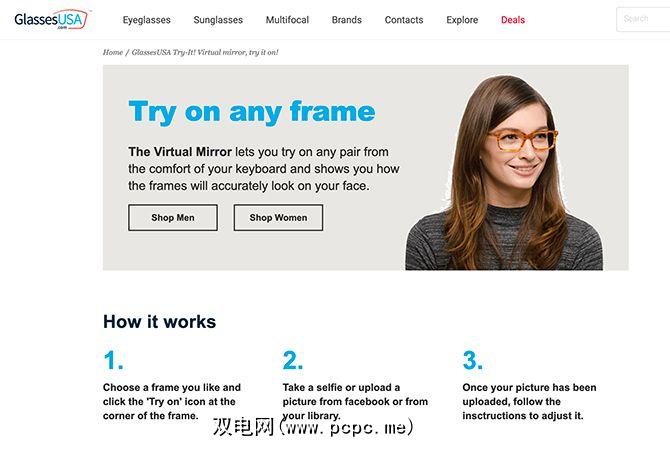The width and height of the screenshot is (670, 450).
Task: Click the Shop Women button
Action: tap(278, 218)
